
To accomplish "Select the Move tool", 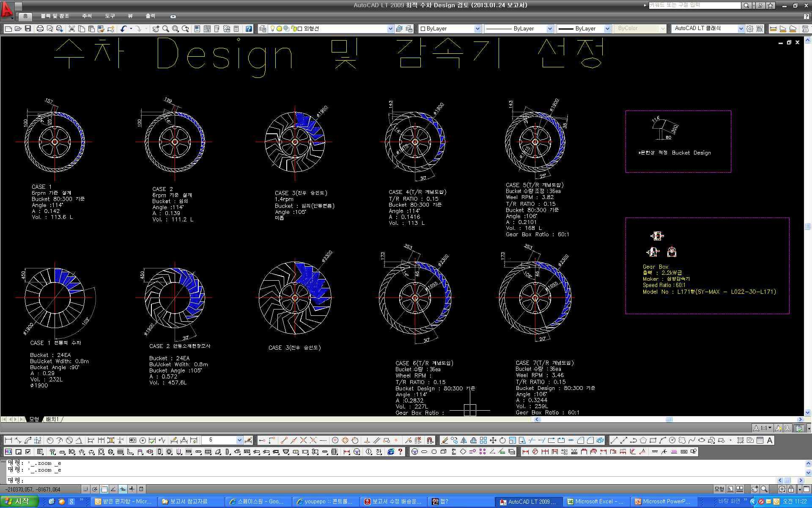I will tap(493, 440).
